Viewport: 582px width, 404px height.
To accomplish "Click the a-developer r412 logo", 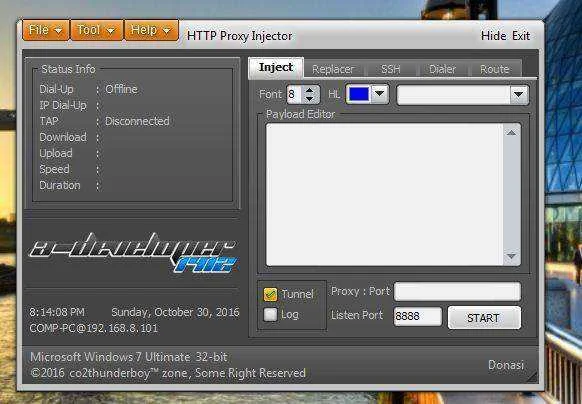I will [x=133, y=252].
